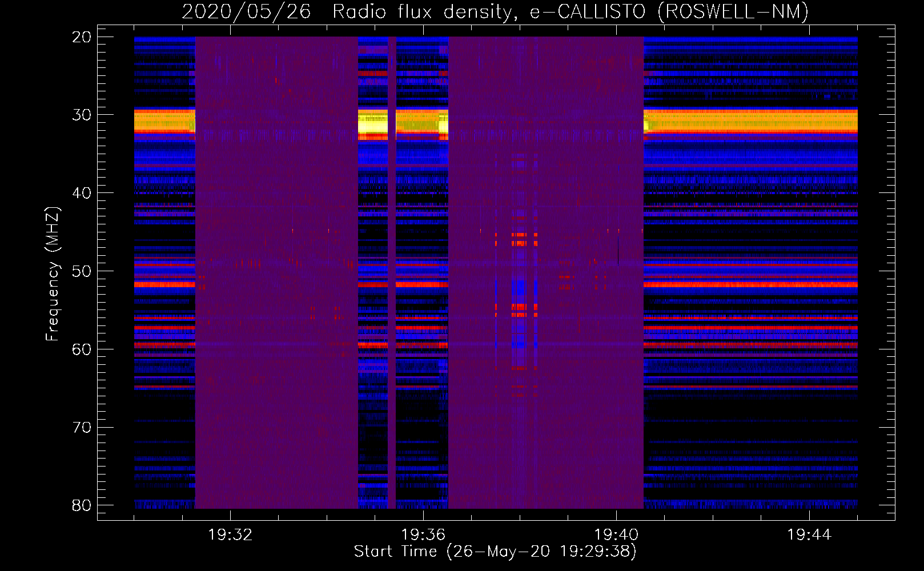The height and width of the screenshot is (571, 924).
Task: Click the 'Frequency (MHZ)' axis label
Action: pyautogui.click(x=53, y=274)
